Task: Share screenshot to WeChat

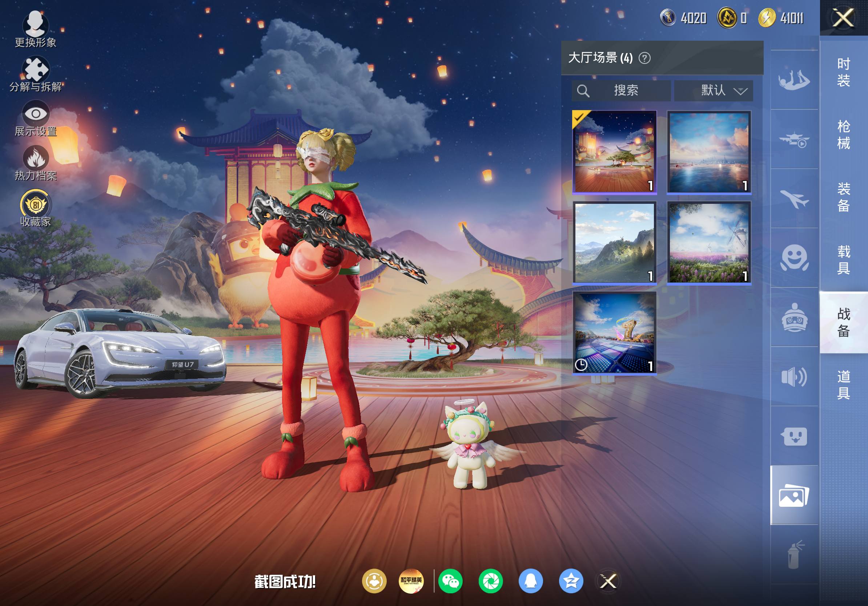Action: point(450,581)
